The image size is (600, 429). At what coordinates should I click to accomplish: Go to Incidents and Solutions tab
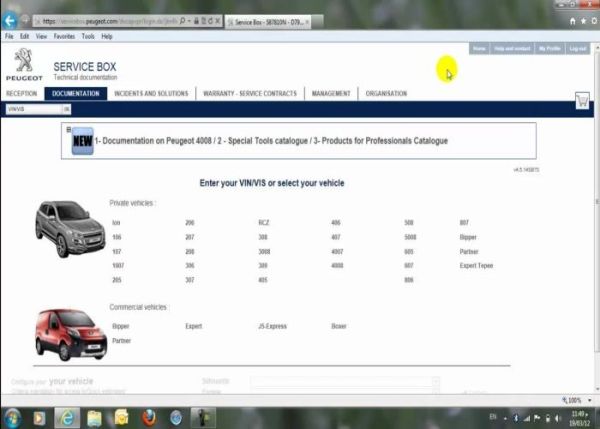(151, 93)
